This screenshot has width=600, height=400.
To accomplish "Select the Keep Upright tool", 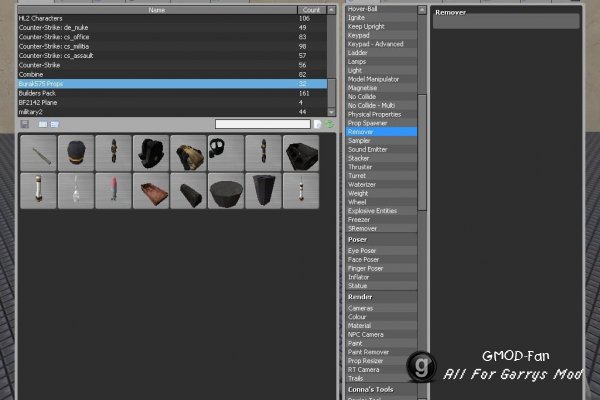I will click(x=381, y=26).
